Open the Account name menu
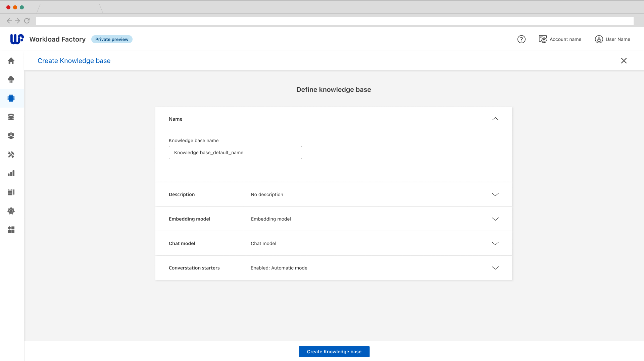Screen dimensions: 644x361 (x=560, y=39)
